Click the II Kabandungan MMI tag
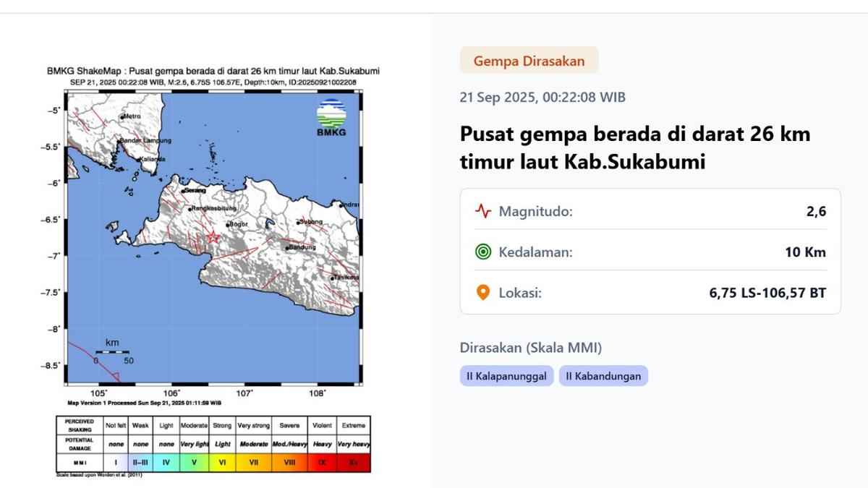The width and height of the screenshot is (868, 488). coord(603,376)
